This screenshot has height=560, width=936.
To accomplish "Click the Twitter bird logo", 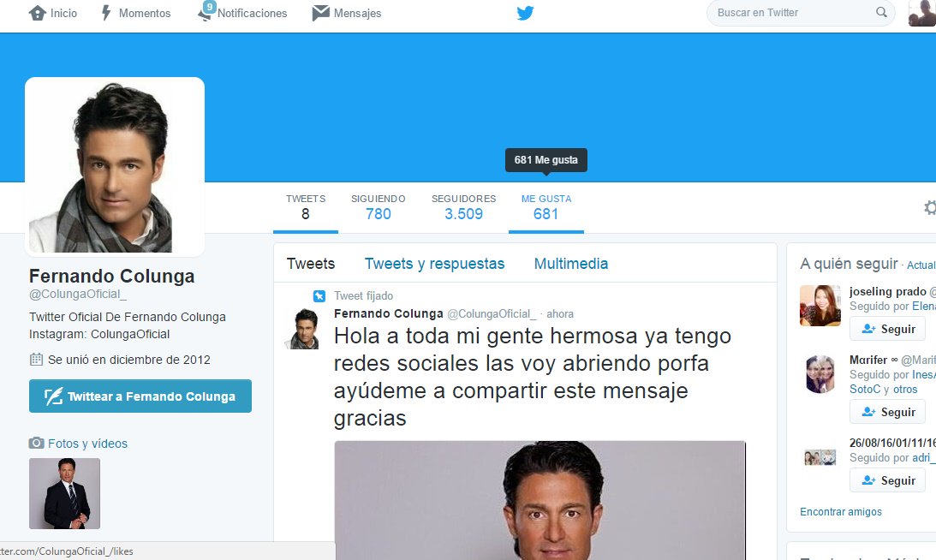I will tap(525, 13).
